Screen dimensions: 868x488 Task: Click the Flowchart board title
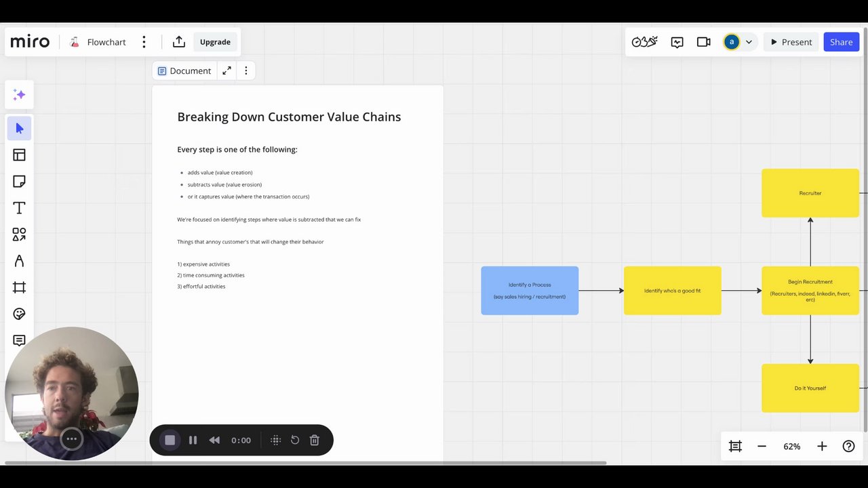pyautogui.click(x=106, y=42)
